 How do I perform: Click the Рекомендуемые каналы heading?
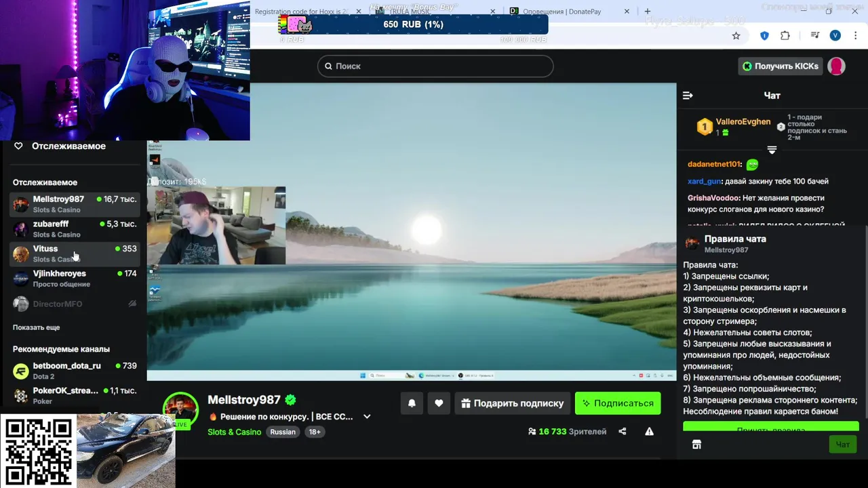pyautogui.click(x=61, y=349)
